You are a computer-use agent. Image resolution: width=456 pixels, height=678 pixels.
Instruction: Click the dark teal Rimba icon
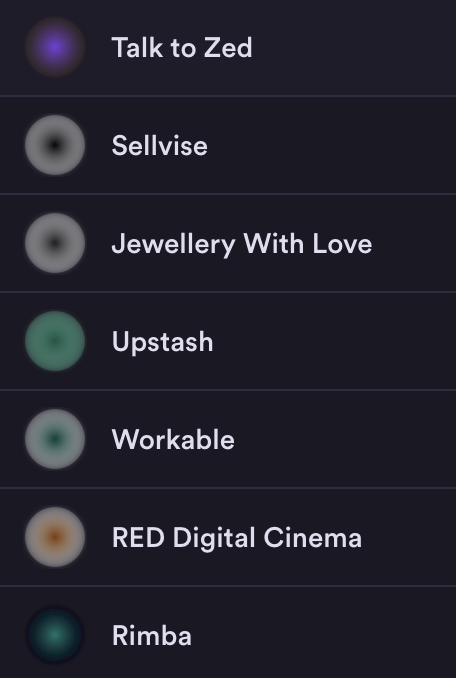[x=55, y=635]
